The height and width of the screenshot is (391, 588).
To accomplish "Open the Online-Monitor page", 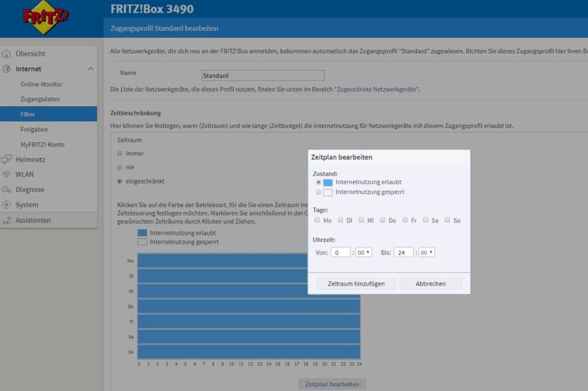I will click(x=41, y=84).
